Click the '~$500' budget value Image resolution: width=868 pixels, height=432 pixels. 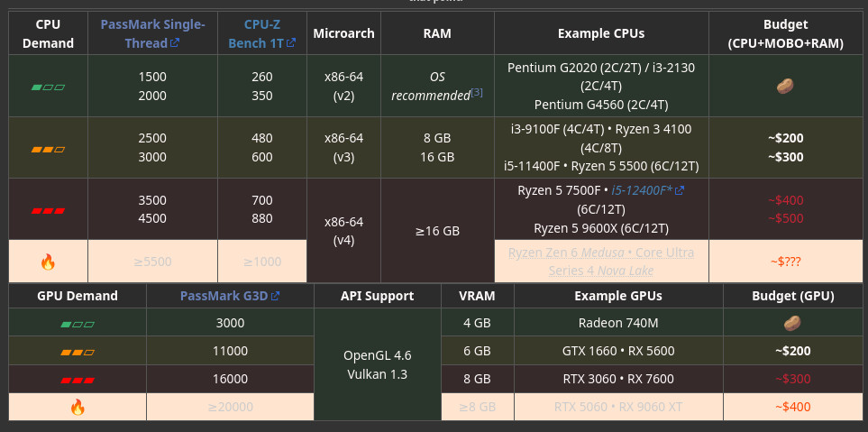[x=785, y=218]
